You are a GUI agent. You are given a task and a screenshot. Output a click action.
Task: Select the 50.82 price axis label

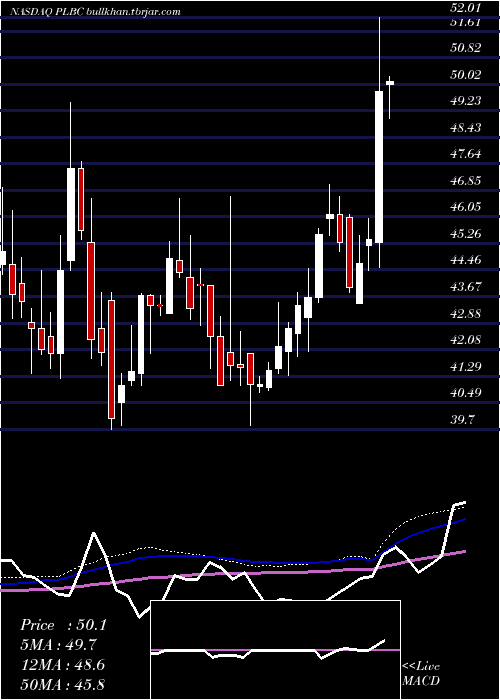[x=466, y=48]
